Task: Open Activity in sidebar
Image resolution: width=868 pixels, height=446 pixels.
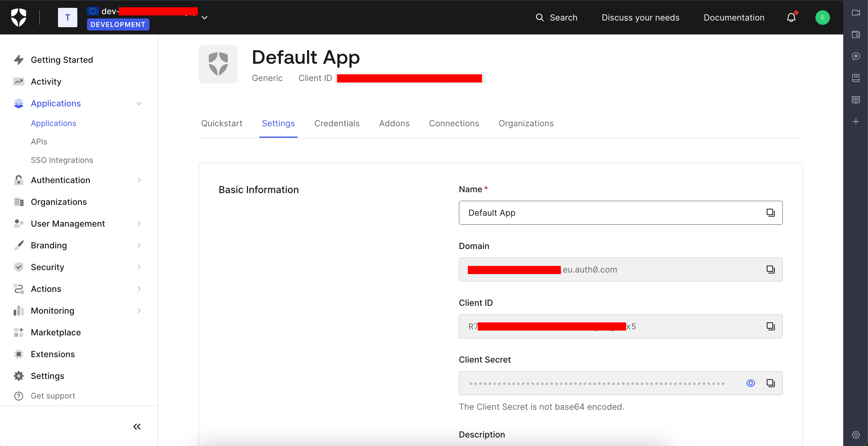Action: (x=46, y=82)
